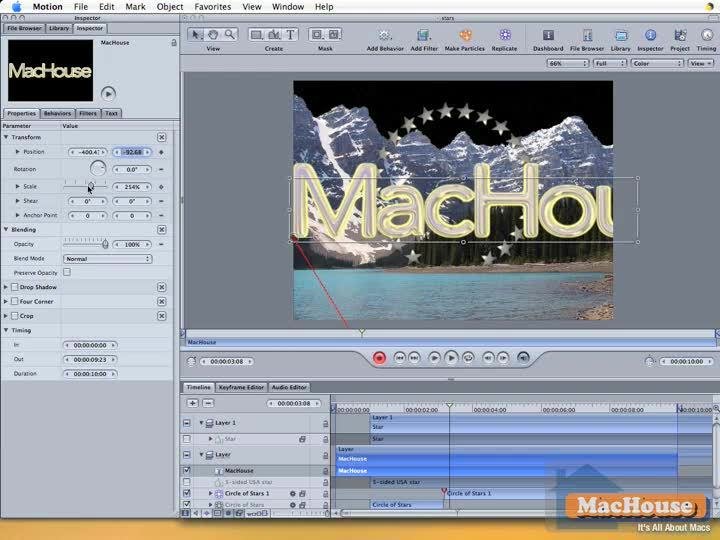Choose the Pan hand tool
720x540 pixels.
click(213, 34)
